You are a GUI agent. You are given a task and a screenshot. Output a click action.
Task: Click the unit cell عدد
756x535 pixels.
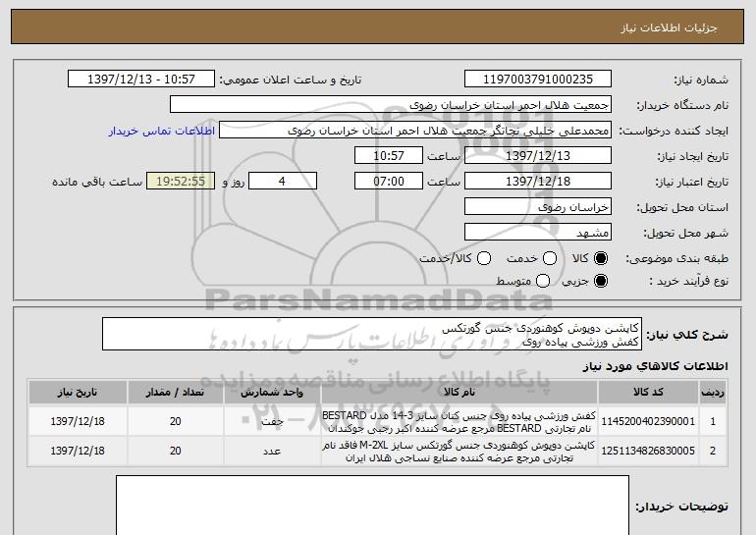(x=272, y=452)
